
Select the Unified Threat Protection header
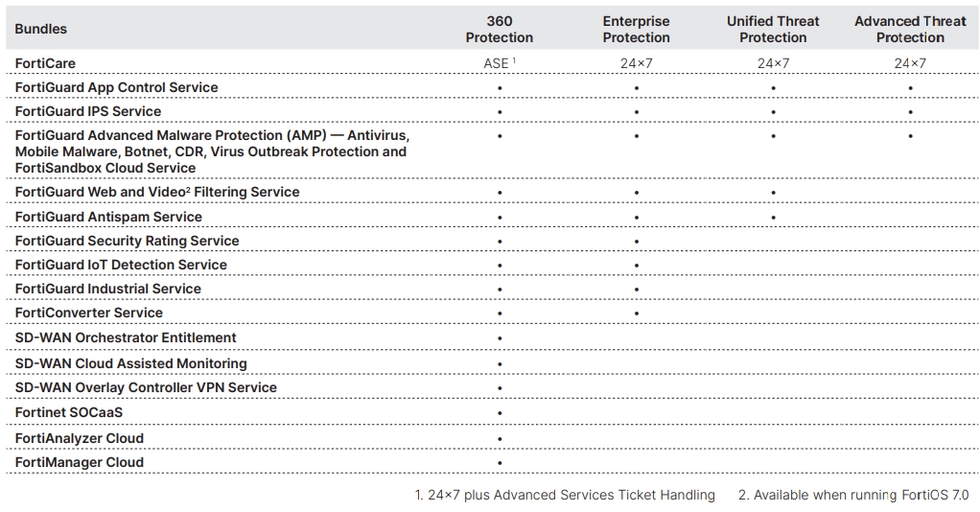coord(773,30)
